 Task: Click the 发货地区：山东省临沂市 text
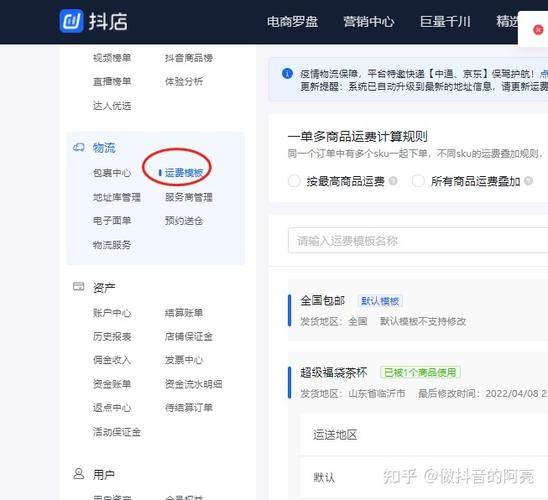pos(353,394)
